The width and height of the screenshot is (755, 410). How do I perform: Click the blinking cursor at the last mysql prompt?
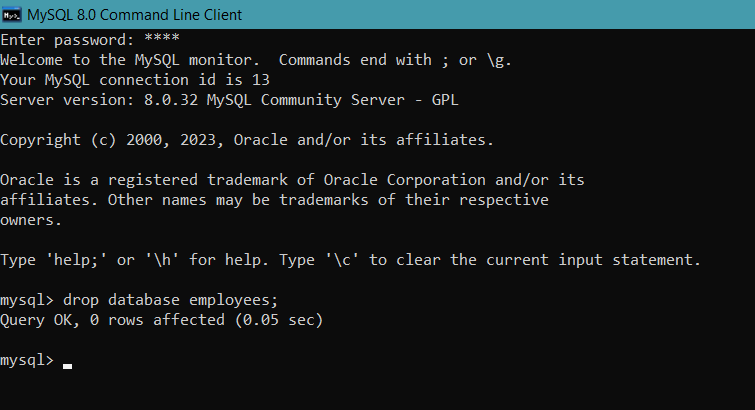click(x=67, y=367)
